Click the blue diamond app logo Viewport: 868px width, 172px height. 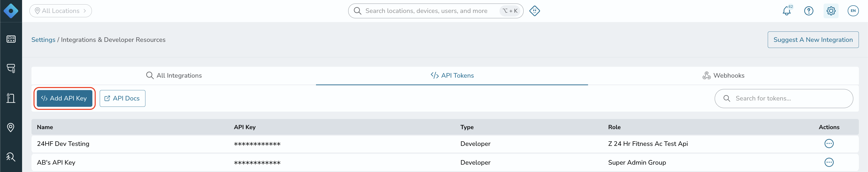[x=11, y=11]
